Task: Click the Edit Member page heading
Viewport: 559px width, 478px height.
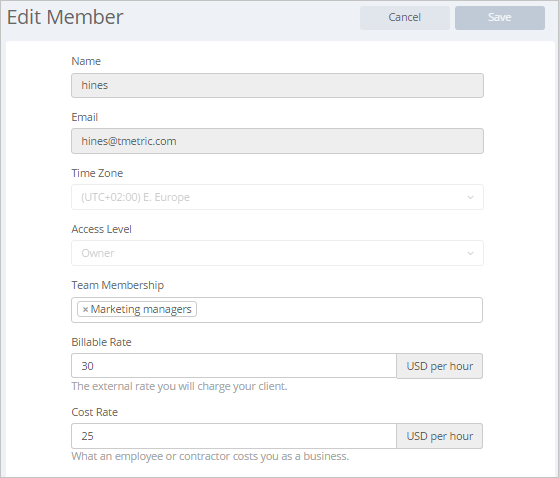Action: [x=65, y=17]
